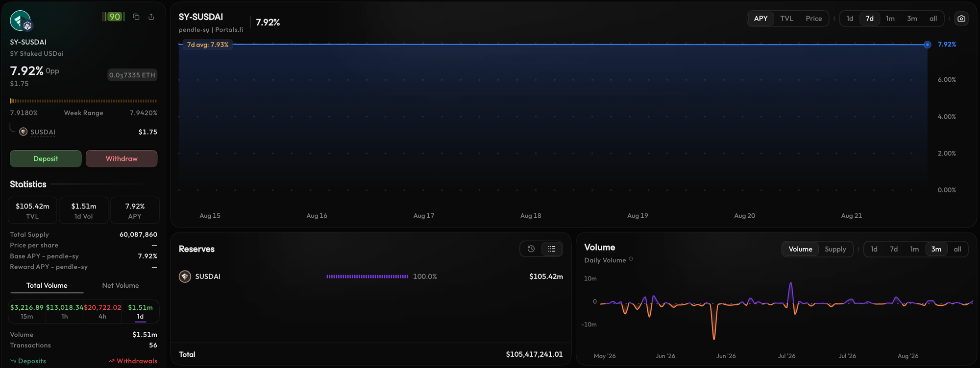980x368 pixels.
Task: Set the APY chart range to 7d
Action: (870, 19)
